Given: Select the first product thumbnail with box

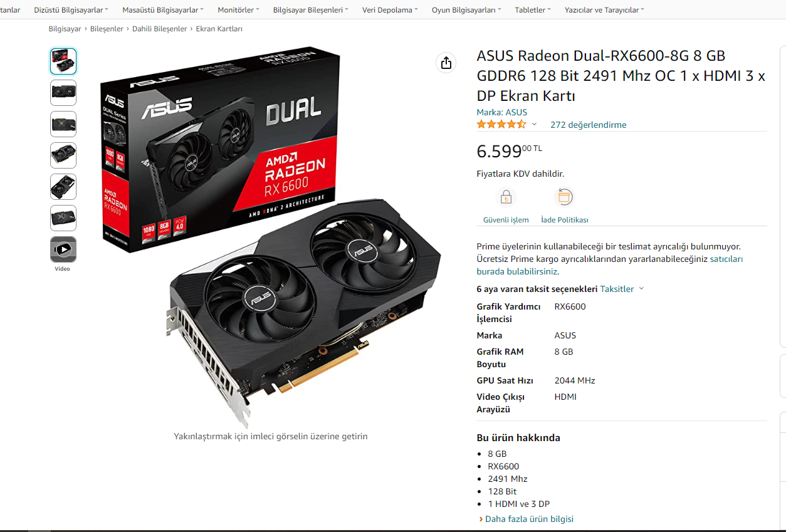Looking at the screenshot, I should tap(63, 61).
